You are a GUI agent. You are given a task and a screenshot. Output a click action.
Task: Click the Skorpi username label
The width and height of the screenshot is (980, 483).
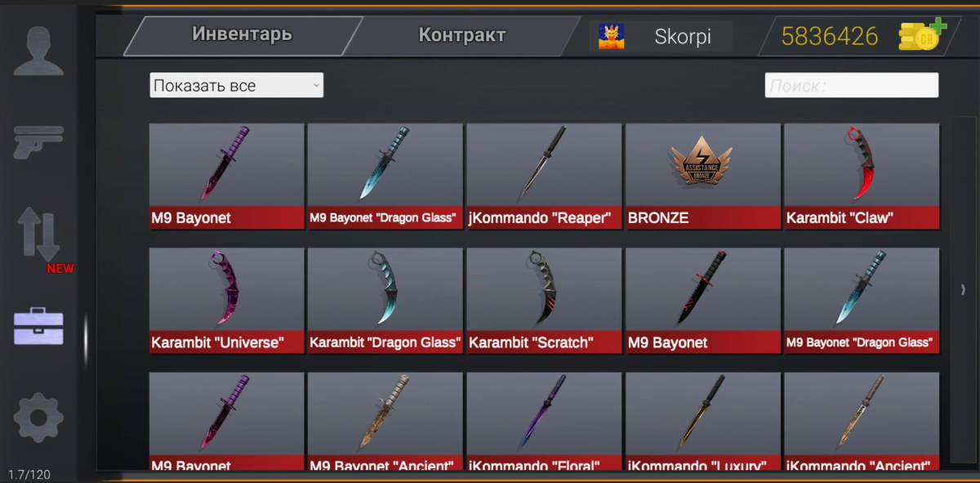click(683, 37)
